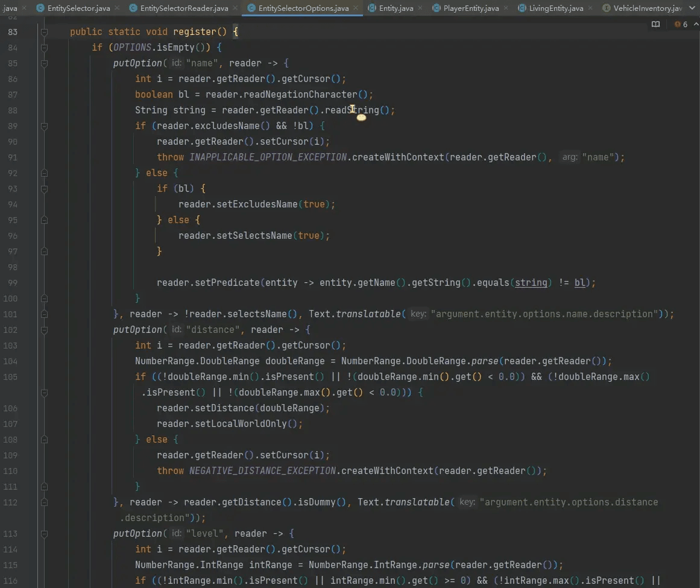Click INAPPLICABLE_OPTION_EXCEPTION constant on line 91
This screenshot has height=588, width=700.
pyautogui.click(x=268, y=157)
